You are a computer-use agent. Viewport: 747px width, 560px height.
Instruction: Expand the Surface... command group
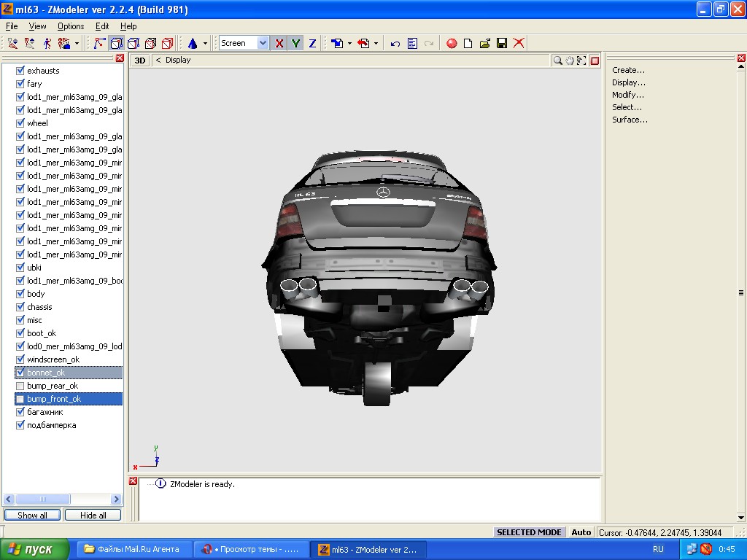click(630, 120)
